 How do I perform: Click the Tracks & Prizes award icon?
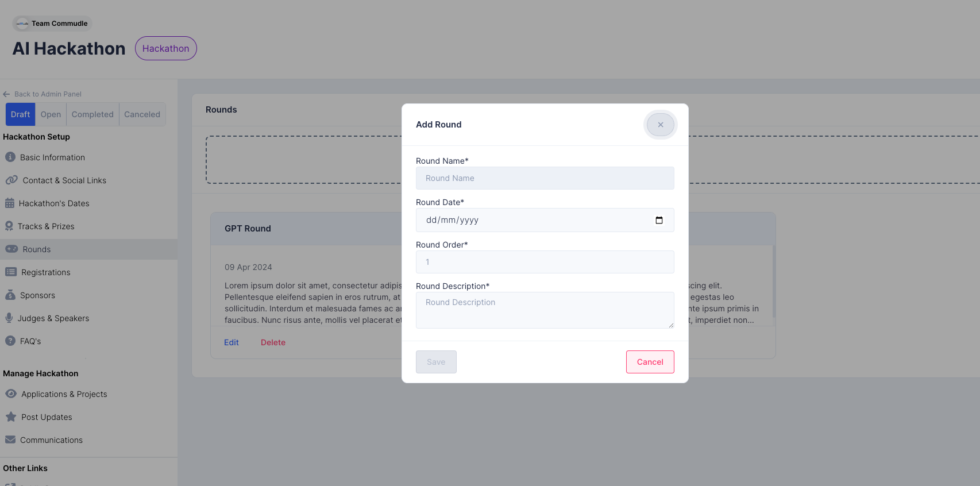click(x=9, y=226)
